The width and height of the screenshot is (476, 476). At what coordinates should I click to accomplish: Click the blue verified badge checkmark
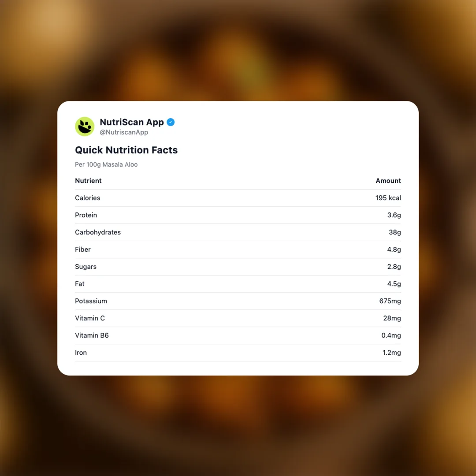click(x=171, y=122)
